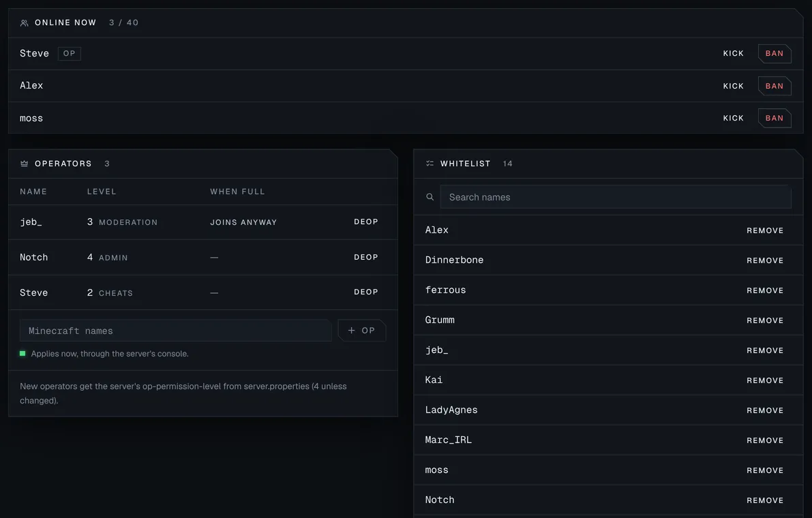Click the Dinnerbone name in the whitelist
The width and height of the screenshot is (812, 518).
click(454, 260)
